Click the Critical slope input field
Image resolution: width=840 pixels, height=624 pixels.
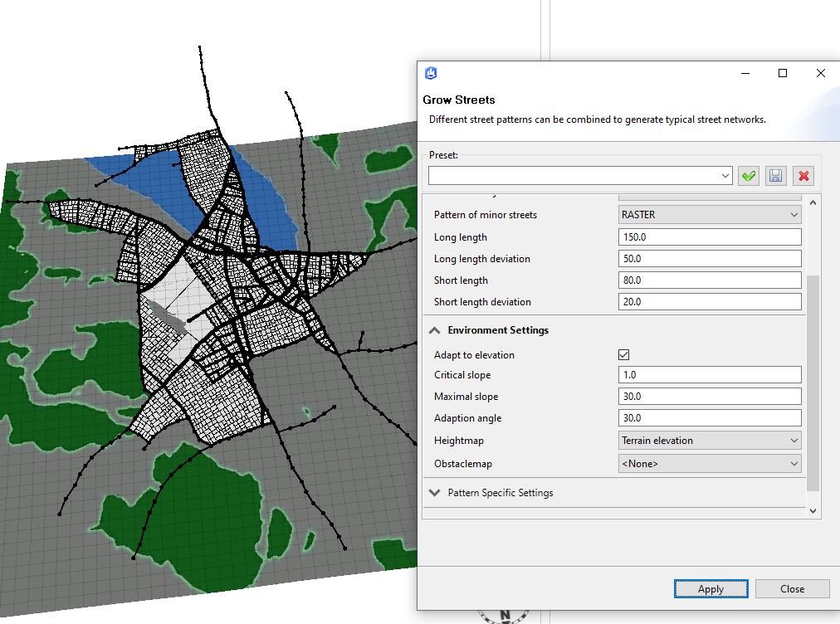click(x=709, y=374)
